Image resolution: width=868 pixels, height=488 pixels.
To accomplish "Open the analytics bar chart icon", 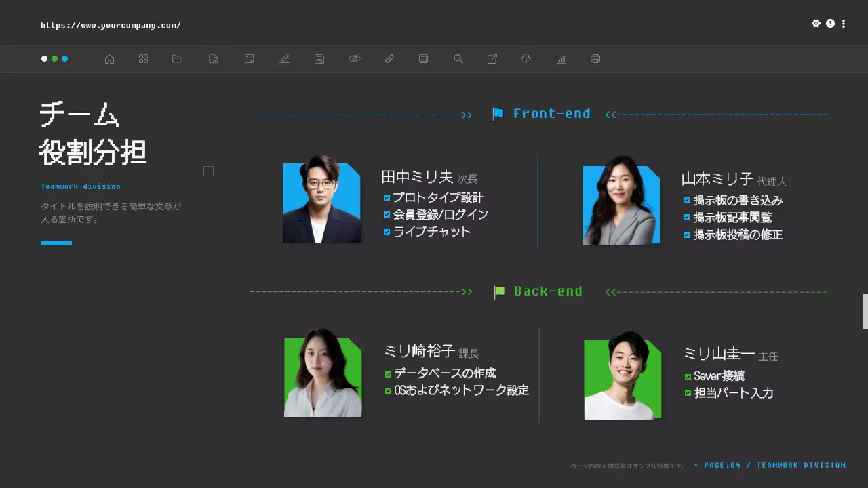I will [561, 59].
